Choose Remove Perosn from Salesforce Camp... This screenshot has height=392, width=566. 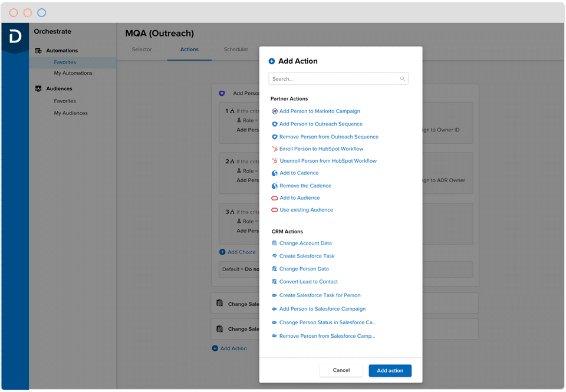pyautogui.click(x=327, y=336)
